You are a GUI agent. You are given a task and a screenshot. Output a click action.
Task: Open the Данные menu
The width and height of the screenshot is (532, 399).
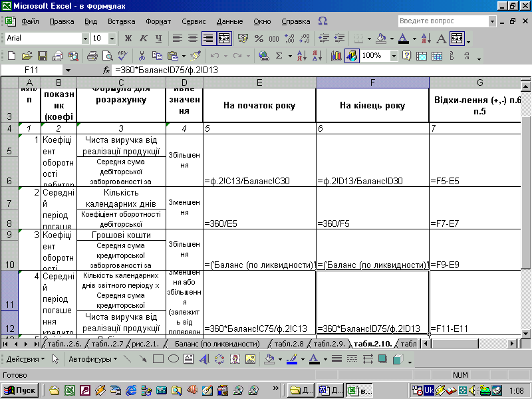pos(229,21)
